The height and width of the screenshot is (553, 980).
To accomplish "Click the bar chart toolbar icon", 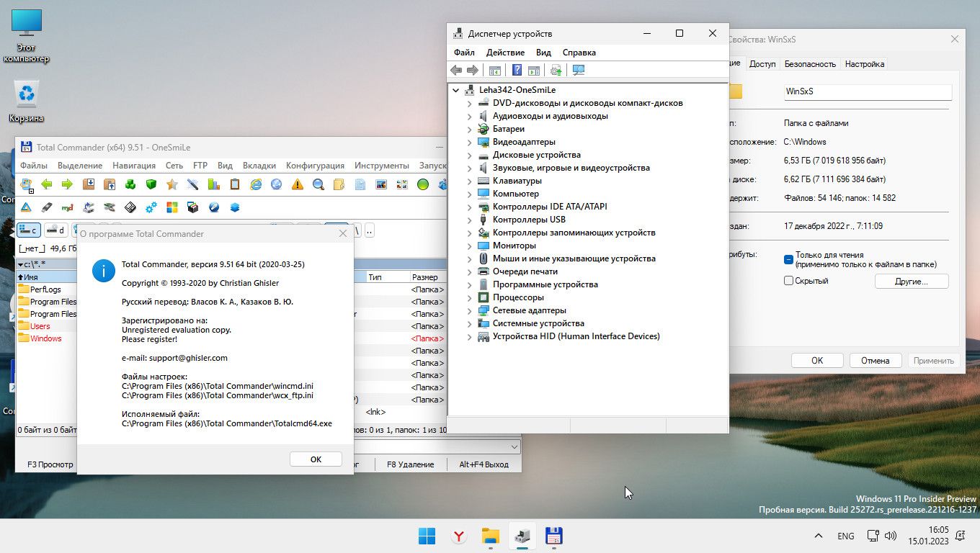I will (x=213, y=184).
